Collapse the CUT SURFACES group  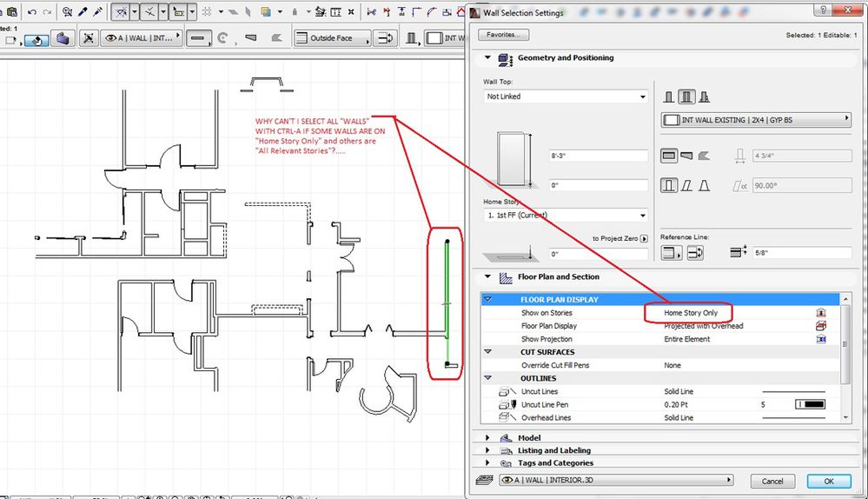(487, 351)
